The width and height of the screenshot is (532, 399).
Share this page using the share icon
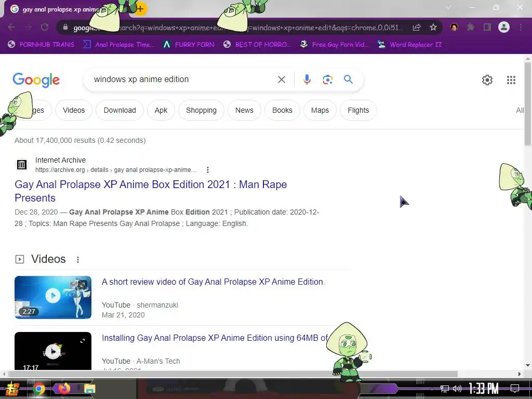(x=417, y=28)
